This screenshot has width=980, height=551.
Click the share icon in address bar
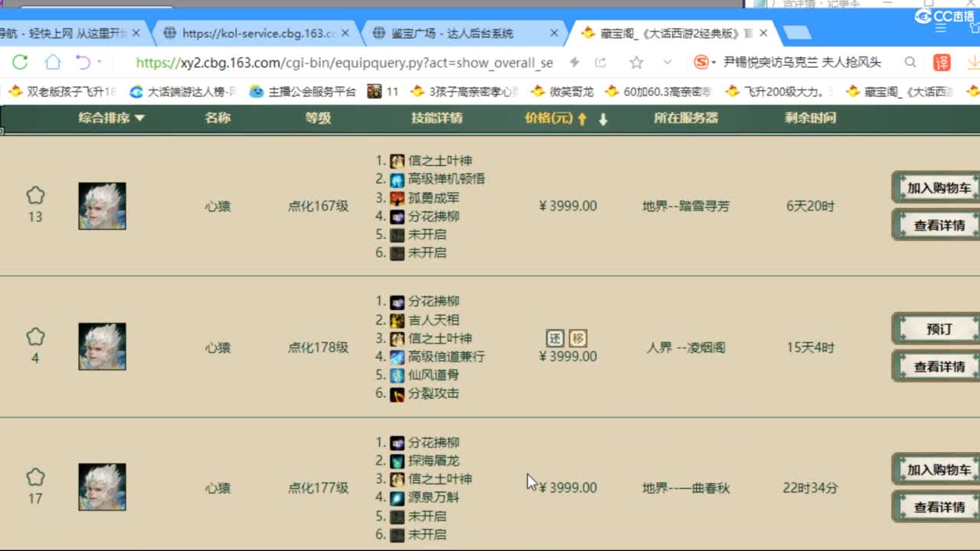tap(601, 62)
